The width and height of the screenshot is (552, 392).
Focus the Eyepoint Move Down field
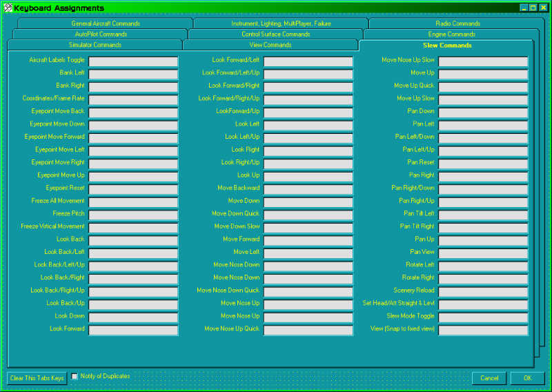[x=133, y=126]
